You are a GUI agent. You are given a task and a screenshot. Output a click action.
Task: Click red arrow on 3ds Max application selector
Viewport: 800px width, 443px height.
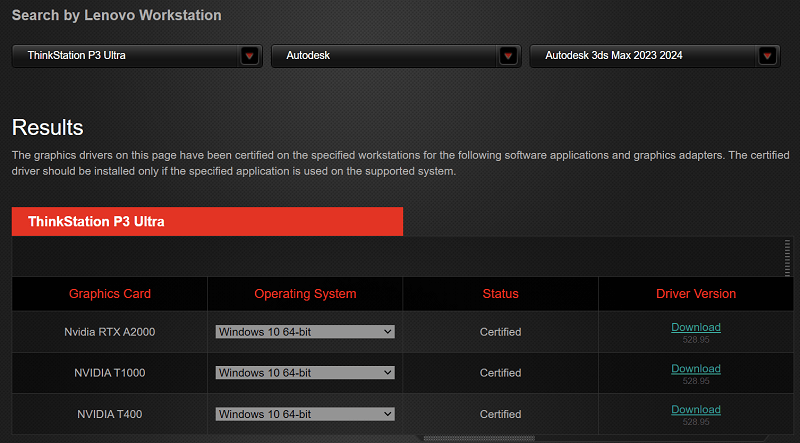[x=767, y=56]
